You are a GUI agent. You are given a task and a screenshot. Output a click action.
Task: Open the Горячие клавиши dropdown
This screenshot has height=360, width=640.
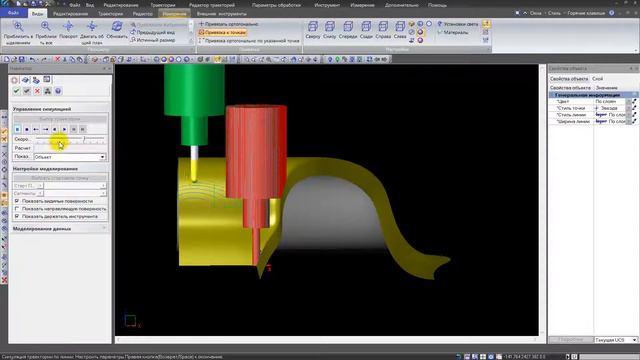click(x=586, y=13)
